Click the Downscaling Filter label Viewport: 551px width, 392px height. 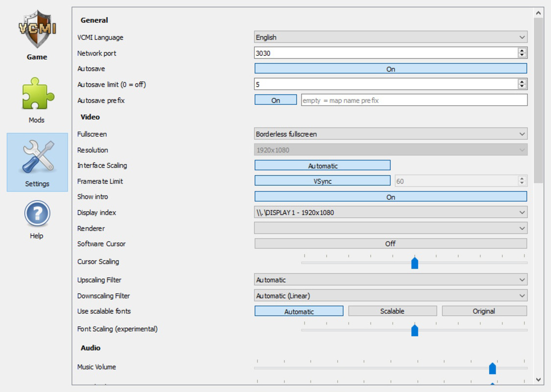(x=104, y=295)
